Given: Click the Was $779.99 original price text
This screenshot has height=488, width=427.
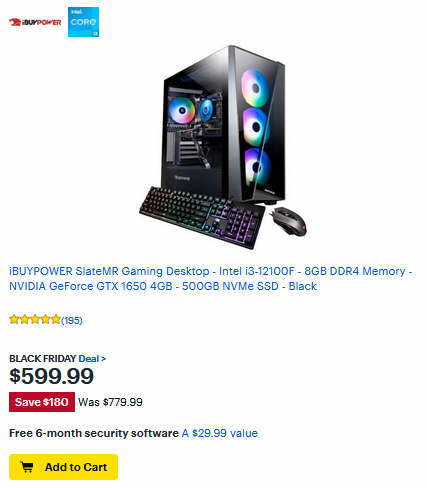Looking at the screenshot, I should click(x=110, y=402).
